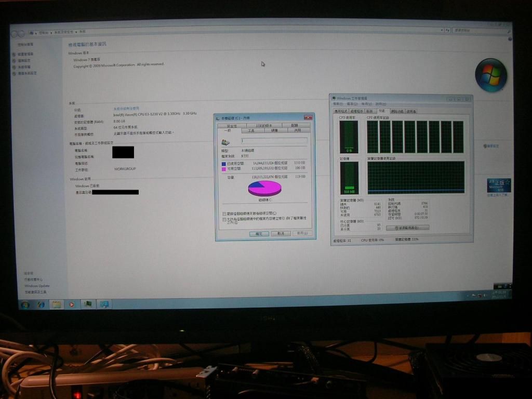Click the physical memory usage history graph
Screen dimensions: 532x399
pyautogui.click(x=416, y=178)
